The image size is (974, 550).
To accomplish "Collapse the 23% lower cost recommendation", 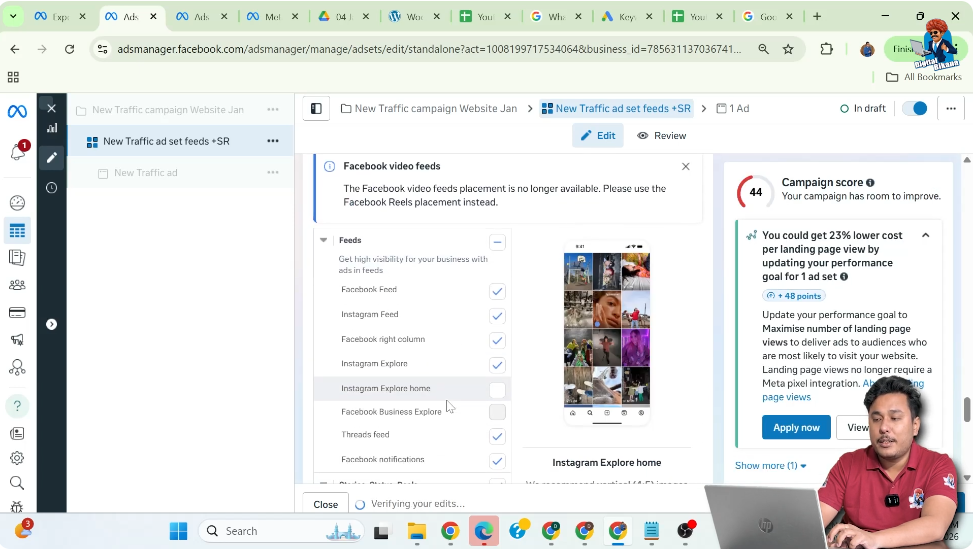I will tap(926, 236).
